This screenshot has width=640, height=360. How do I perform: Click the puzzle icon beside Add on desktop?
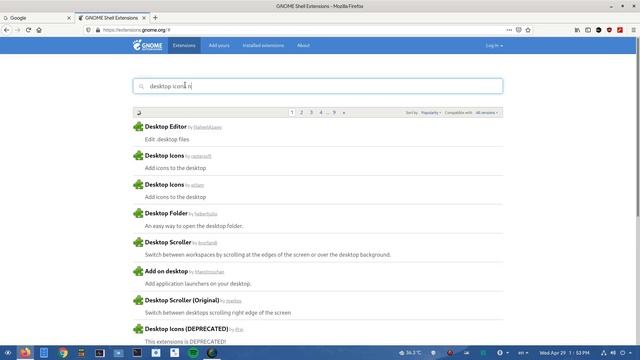138,271
